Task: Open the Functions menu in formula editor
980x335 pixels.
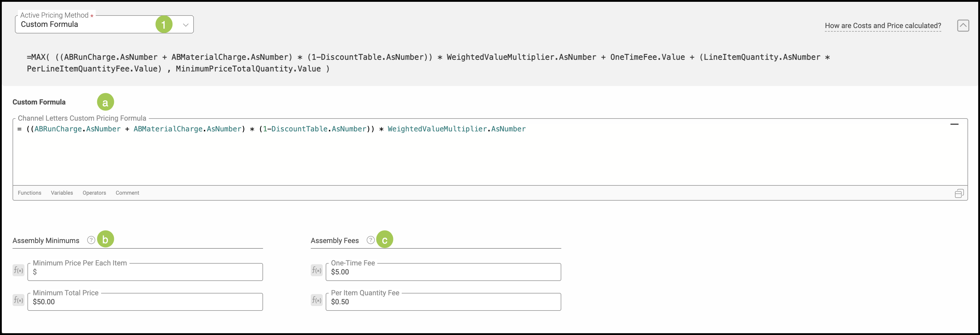Action: coord(29,193)
